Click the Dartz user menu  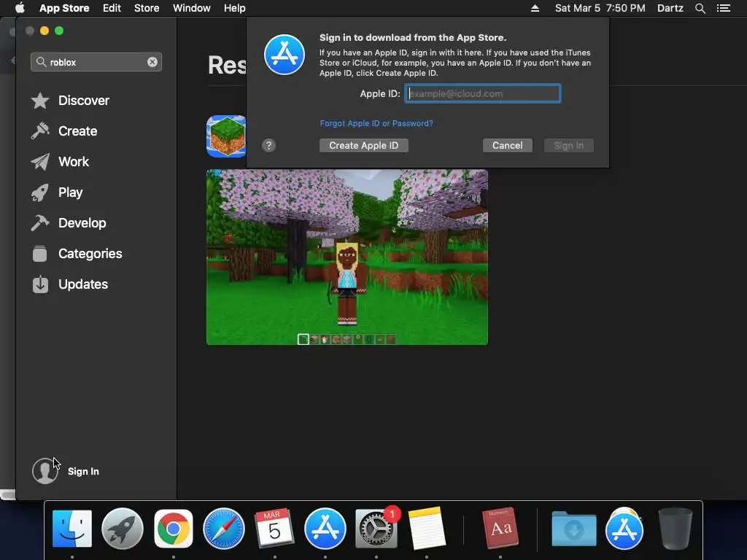point(670,8)
